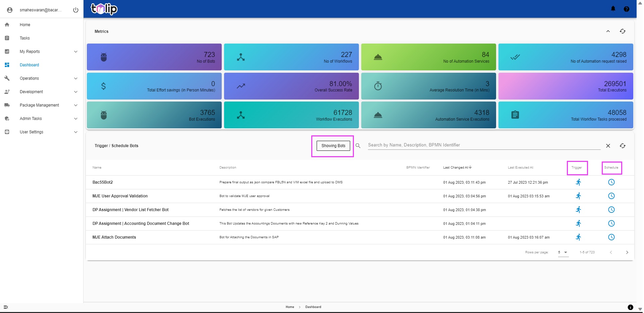Click the BPMN Identifier column header
Screen dimensions: 644x313
pos(418,168)
